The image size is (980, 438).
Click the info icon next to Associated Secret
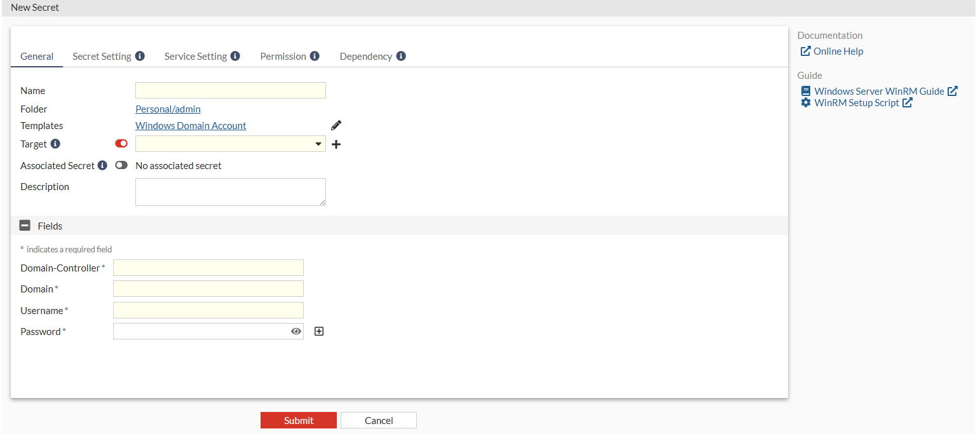pos(102,165)
